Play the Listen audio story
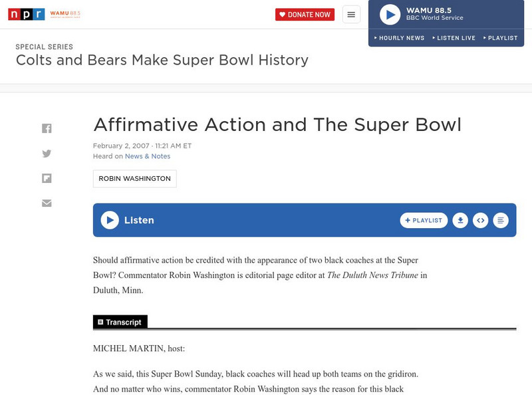 (x=110, y=220)
